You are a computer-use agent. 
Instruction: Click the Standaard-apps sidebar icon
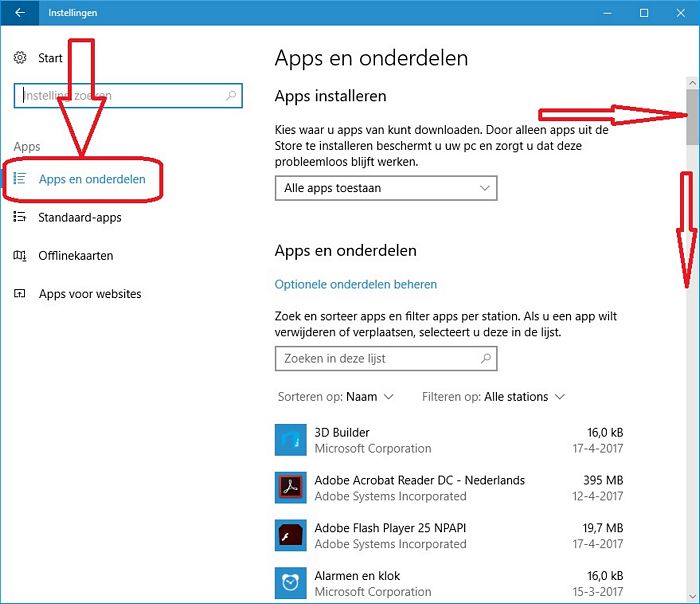click(x=20, y=217)
